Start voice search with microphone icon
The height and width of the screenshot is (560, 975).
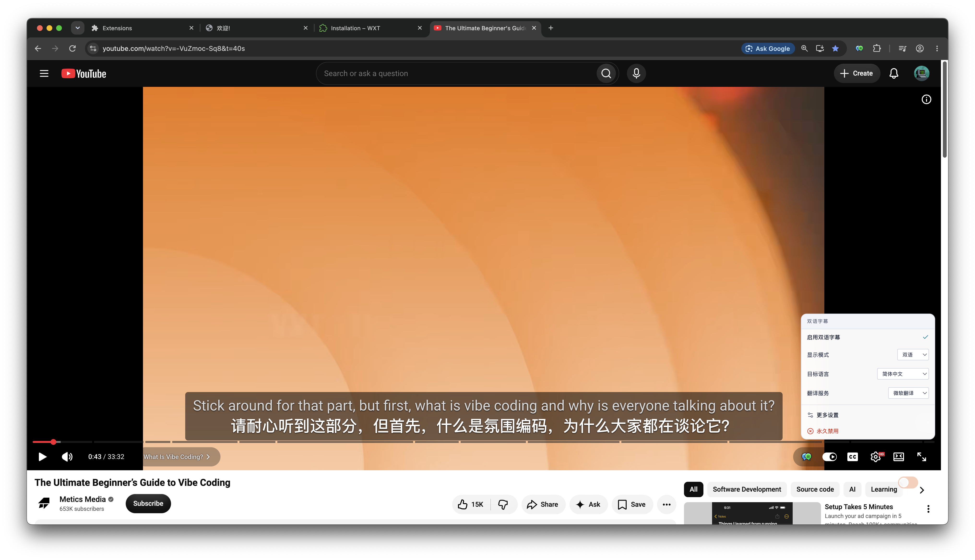[636, 73]
